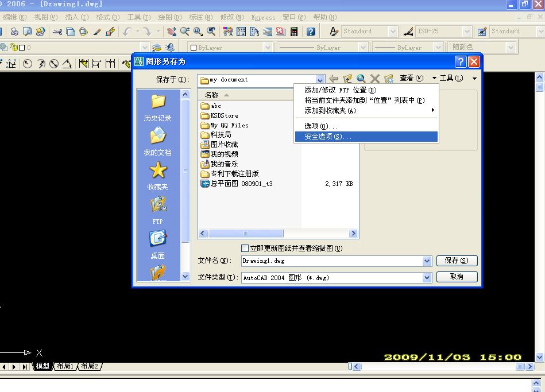This screenshot has height=392, width=545.
Task: Open the 标注(N) menu
Action: pos(201,17)
